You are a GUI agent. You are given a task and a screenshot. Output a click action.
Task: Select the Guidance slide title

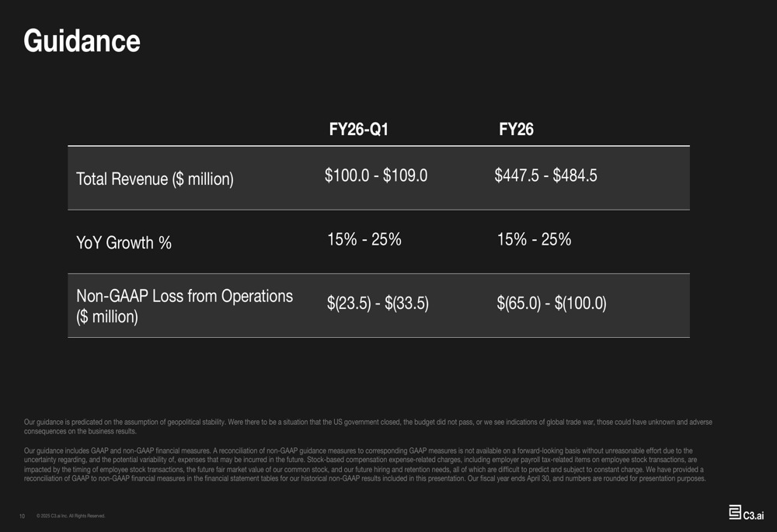coord(82,40)
